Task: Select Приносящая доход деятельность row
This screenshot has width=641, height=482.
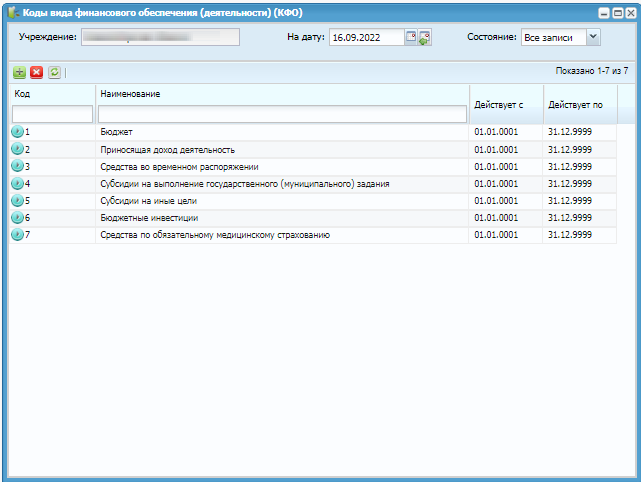Action: pos(168,150)
